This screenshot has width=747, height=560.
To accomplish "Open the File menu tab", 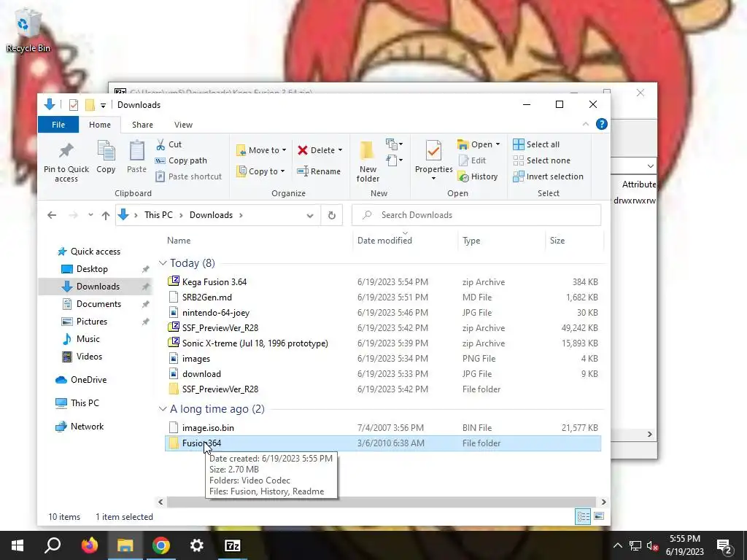I will pyautogui.click(x=58, y=125).
